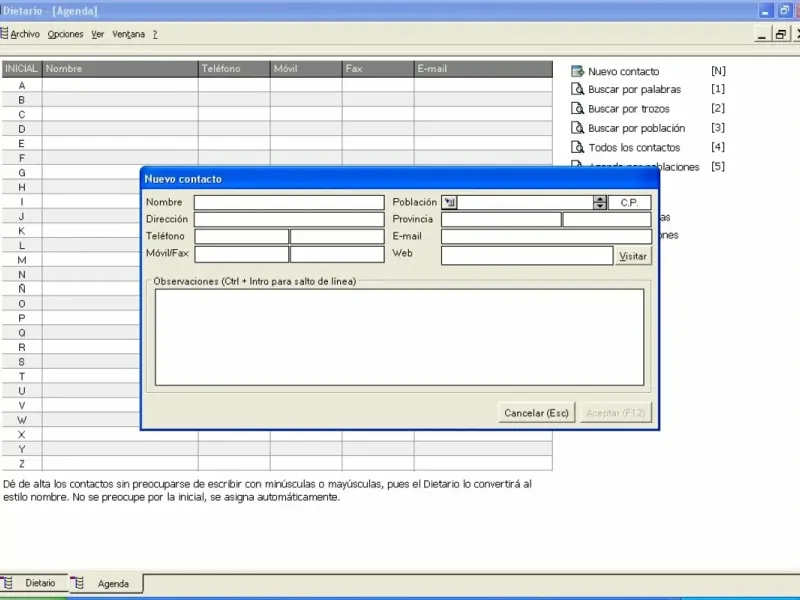The height and width of the screenshot is (600, 800).
Task: Focus the second Teléfono input field
Action: tap(337, 236)
